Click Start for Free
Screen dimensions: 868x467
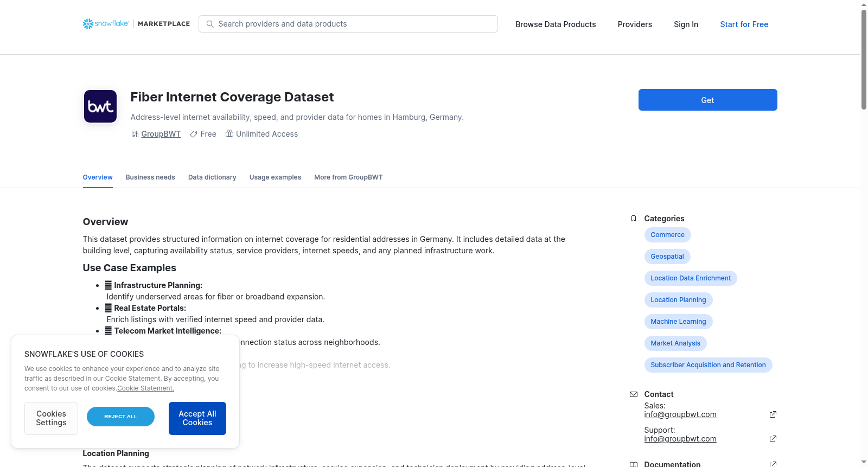(x=744, y=24)
